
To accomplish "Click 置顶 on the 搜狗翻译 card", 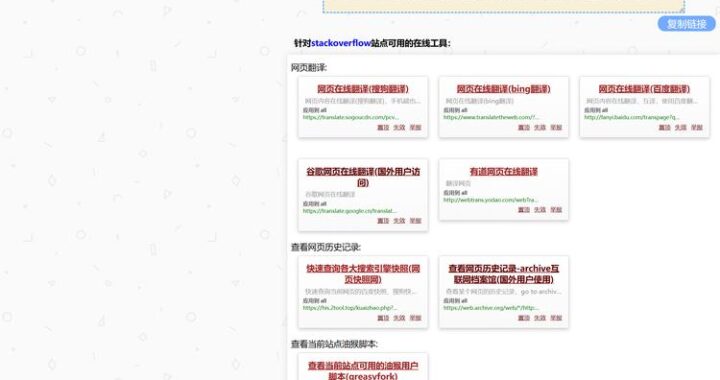I will click(x=383, y=128).
